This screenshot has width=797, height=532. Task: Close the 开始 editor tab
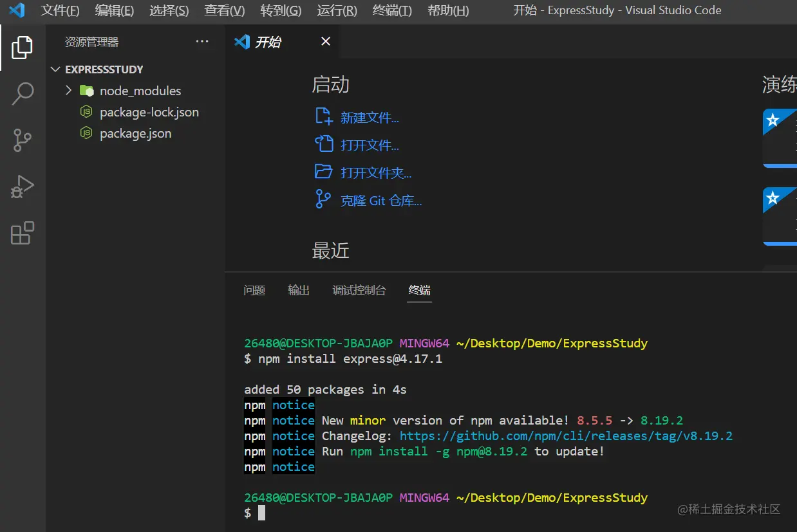[x=326, y=42]
